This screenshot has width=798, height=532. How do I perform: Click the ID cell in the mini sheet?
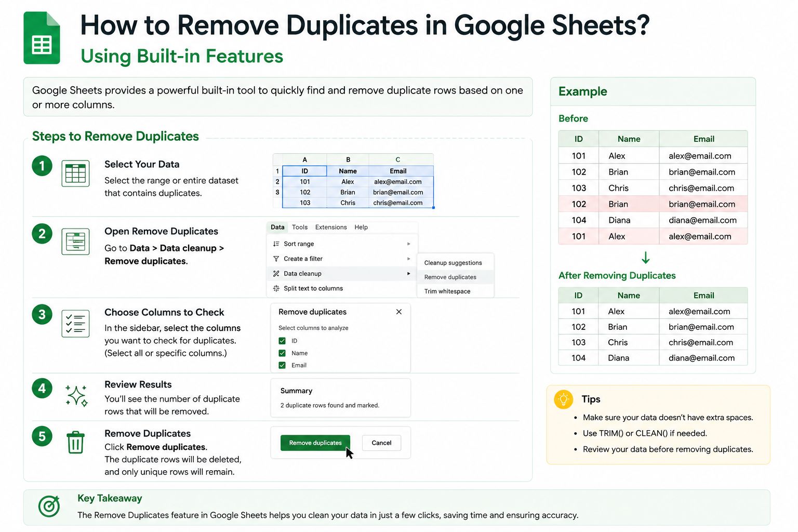pyautogui.click(x=304, y=171)
